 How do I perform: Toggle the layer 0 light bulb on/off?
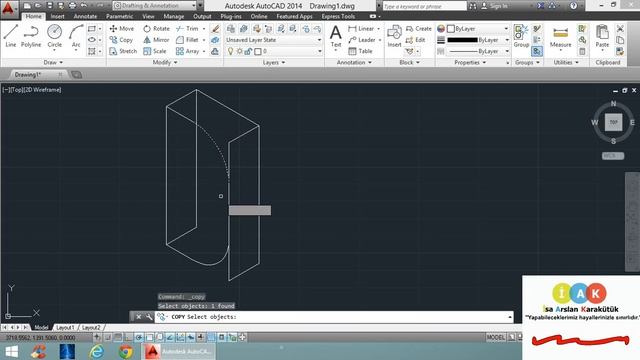click(x=231, y=51)
